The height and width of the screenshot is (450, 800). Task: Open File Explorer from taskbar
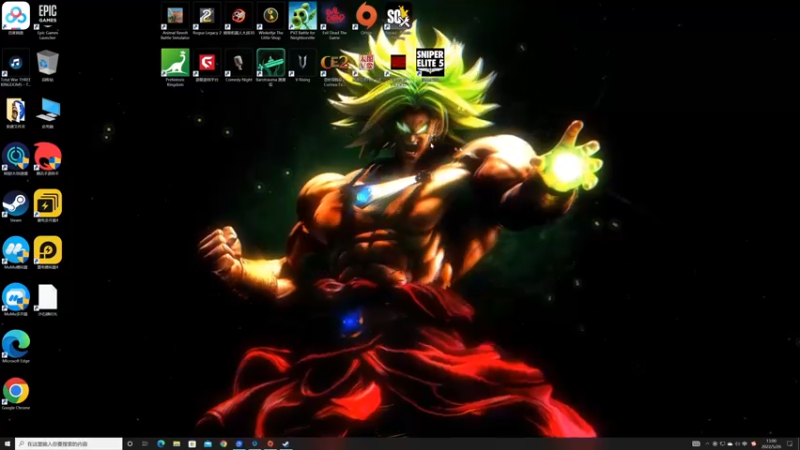(177, 444)
